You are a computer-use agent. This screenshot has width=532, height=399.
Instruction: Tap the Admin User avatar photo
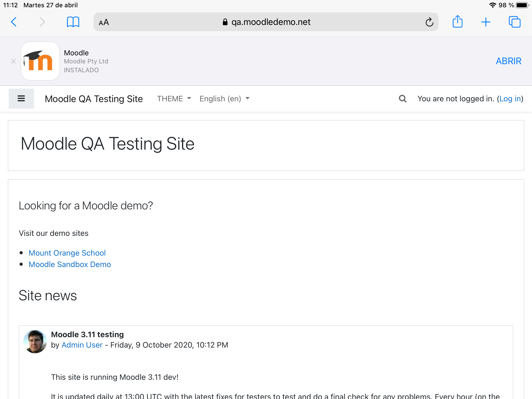[x=35, y=341]
